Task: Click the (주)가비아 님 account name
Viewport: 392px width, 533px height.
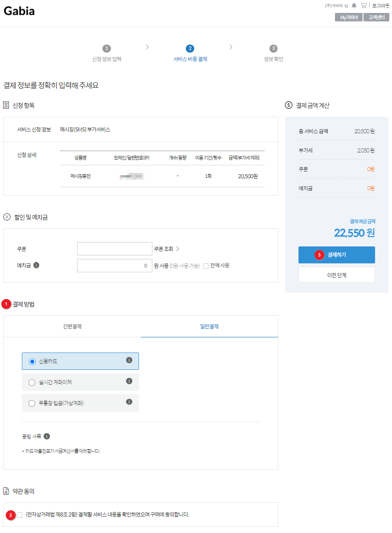Action: pyautogui.click(x=336, y=5)
